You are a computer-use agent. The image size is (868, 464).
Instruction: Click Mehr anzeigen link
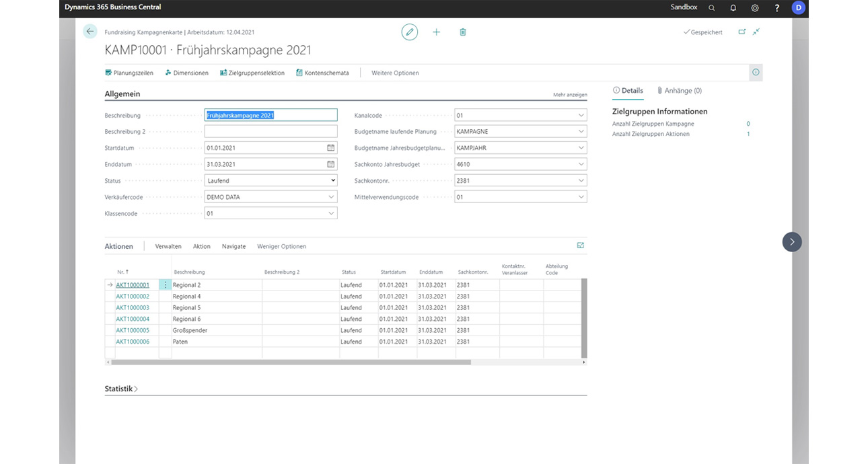coord(570,95)
